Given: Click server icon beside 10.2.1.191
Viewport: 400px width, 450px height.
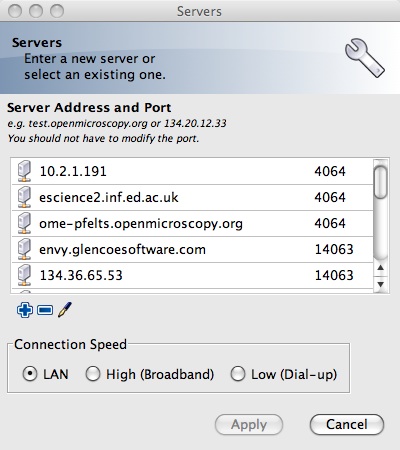Looking at the screenshot, I should pyautogui.click(x=24, y=171).
